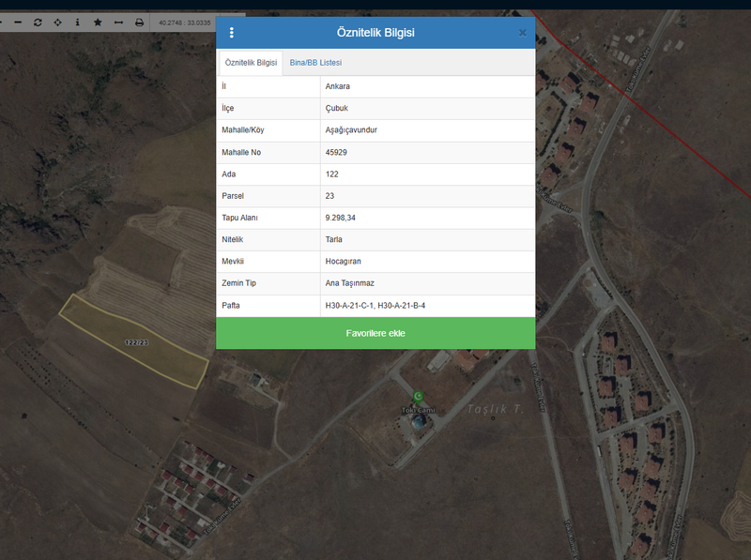Click the crosshair locate icon in toolbar
Viewport: 751px width, 560px height.
point(57,22)
